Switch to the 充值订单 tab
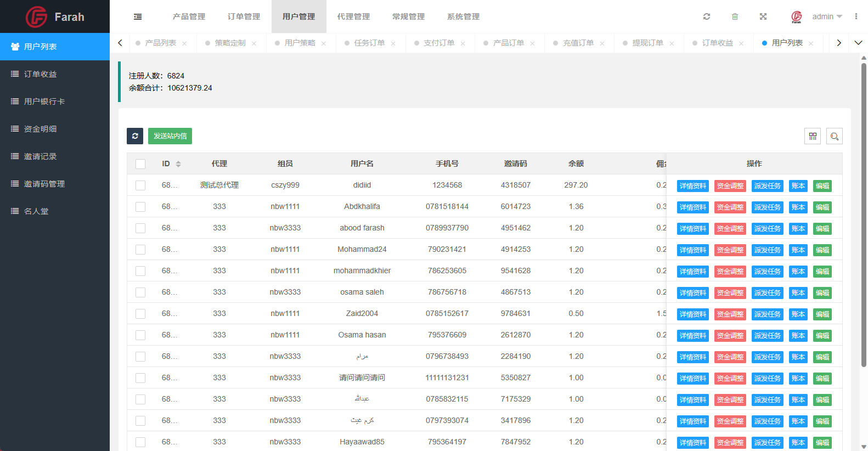Image resolution: width=868 pixels, height=451 pixels. pyautogui.click(x=578, y=43)
